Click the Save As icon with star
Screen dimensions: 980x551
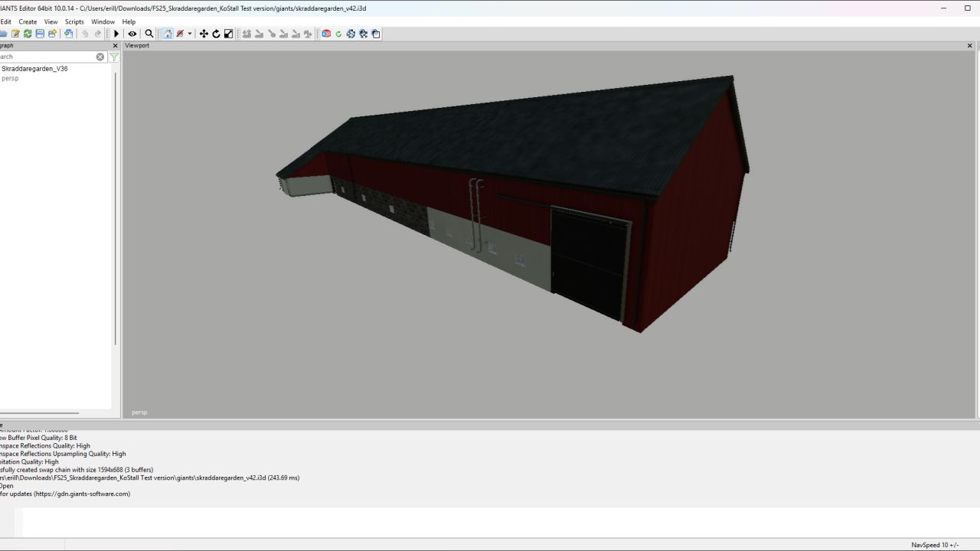click(52, 34)
